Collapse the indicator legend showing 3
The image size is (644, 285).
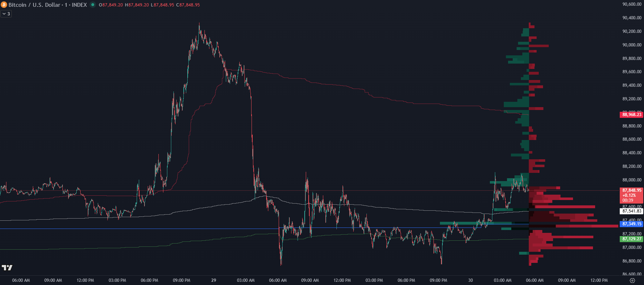pos(6,14)
